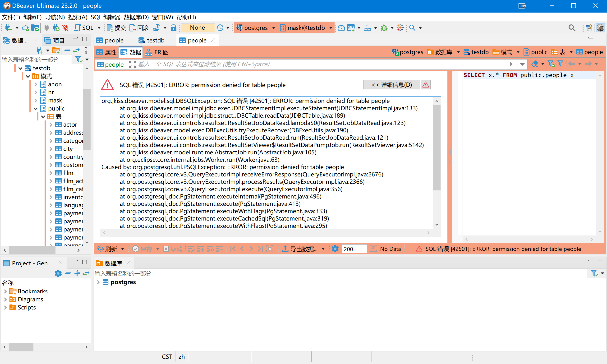Collapse the testdb tree node
The width and height of the screenshot is (607, 364).
pos(20,68)
